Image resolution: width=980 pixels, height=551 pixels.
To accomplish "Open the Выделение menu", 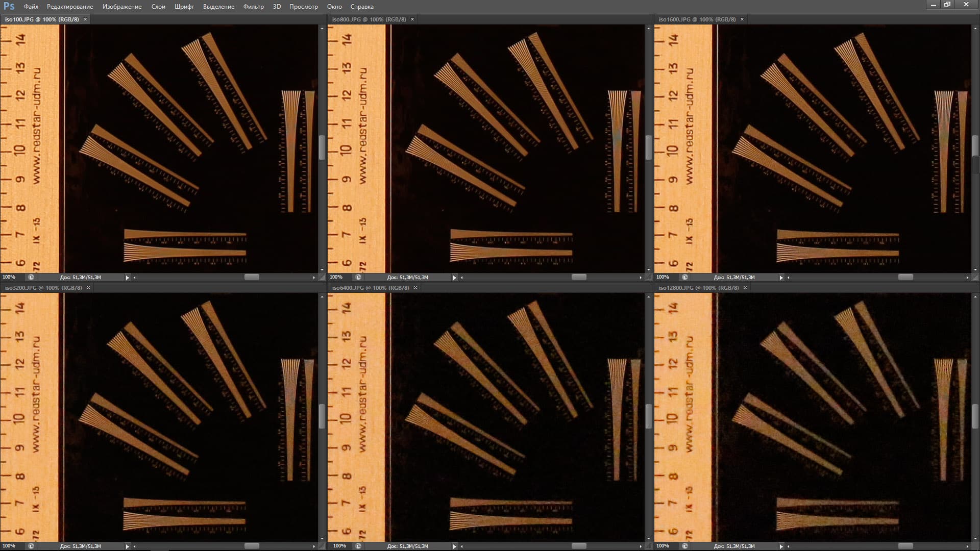I will point(218,7).
